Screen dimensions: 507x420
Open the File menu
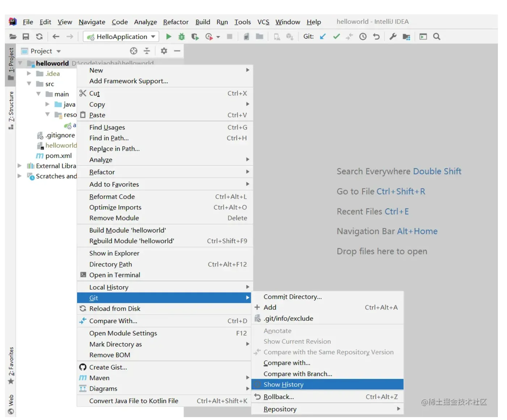click(x=28, y=22)
